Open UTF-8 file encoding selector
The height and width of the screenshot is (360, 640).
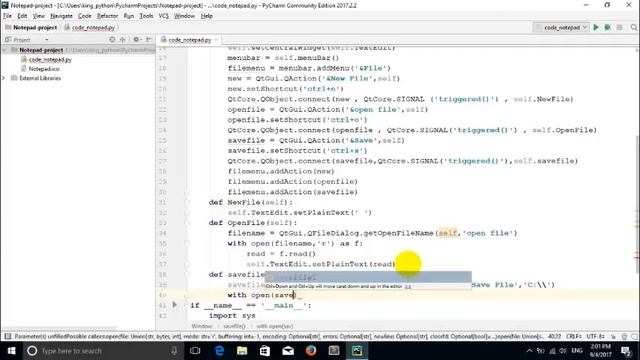[x=595, y=336]
